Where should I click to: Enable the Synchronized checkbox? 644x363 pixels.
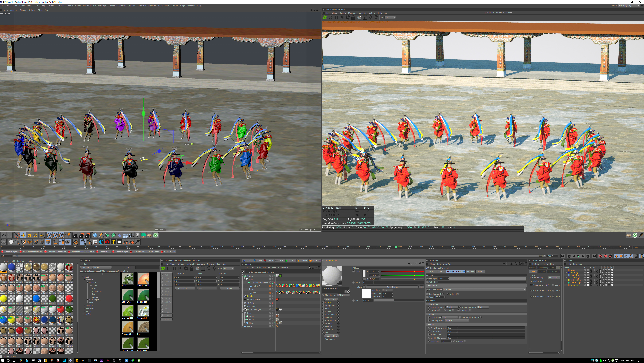point(442,294)
